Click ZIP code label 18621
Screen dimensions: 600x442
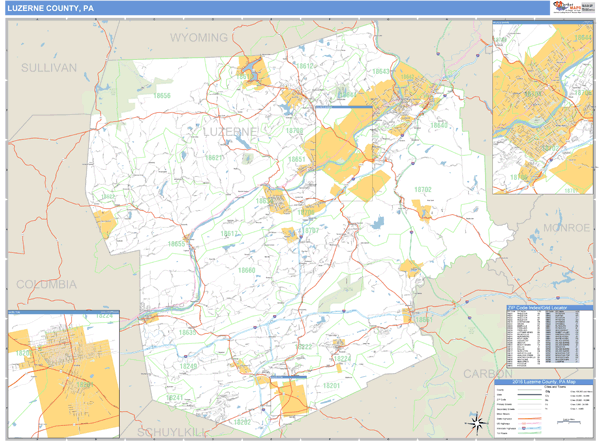point(214,157)
